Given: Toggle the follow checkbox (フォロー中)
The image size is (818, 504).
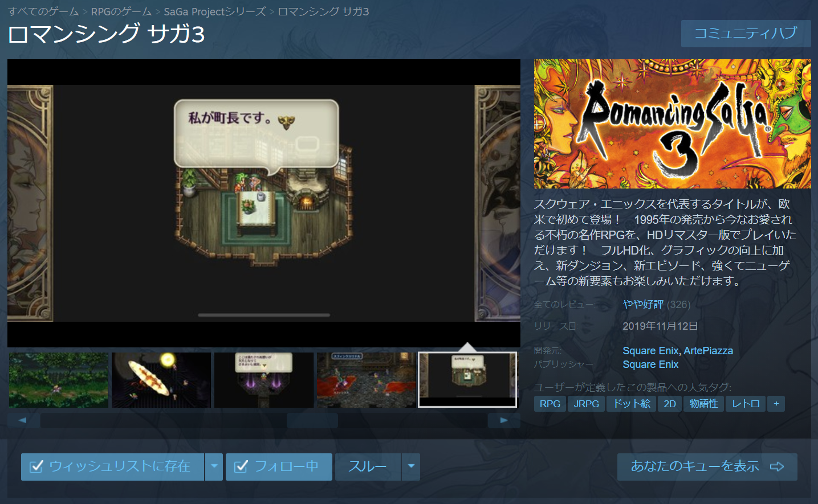Looking at the screenshot, I should [x=241, y=466].
